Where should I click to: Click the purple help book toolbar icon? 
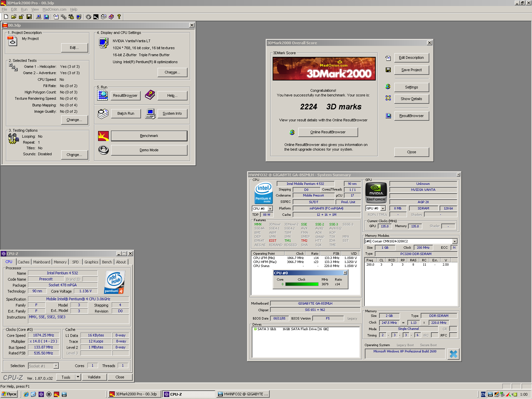coord(111,17)
